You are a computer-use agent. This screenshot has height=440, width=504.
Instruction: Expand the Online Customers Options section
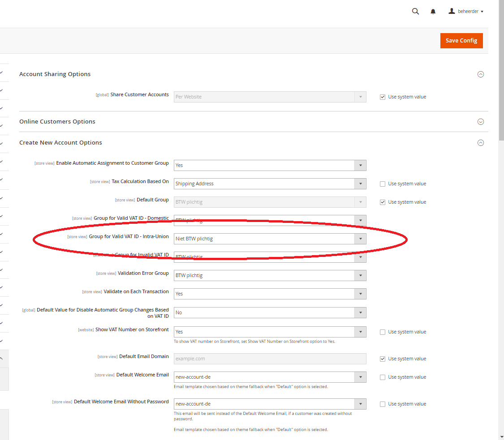pos(481,121)
